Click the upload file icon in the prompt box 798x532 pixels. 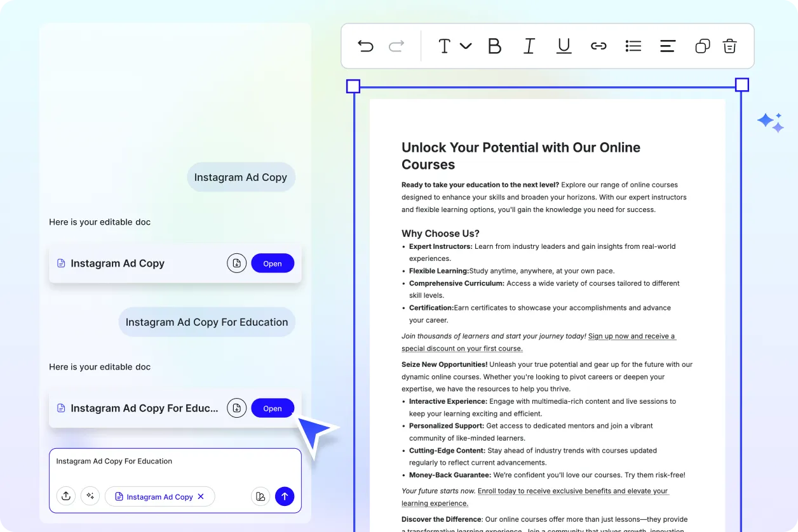coord(66,496)
